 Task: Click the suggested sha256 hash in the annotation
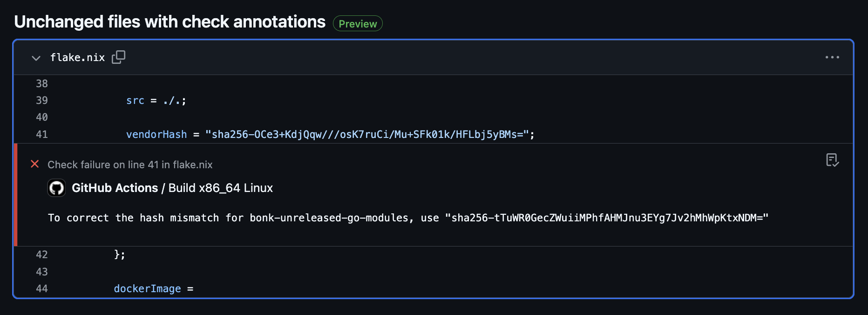(607, 217)
